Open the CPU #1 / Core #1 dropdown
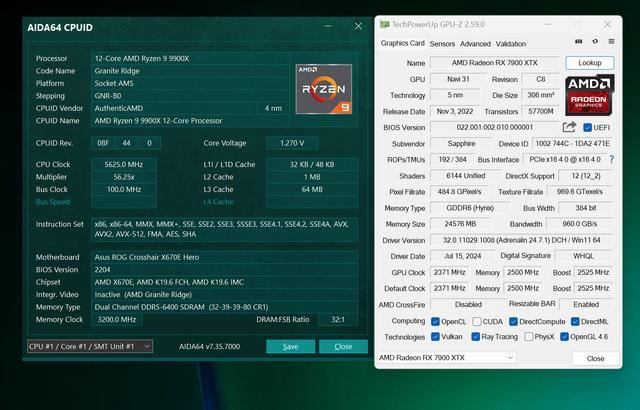640x410 pixels. click(90, 346)
